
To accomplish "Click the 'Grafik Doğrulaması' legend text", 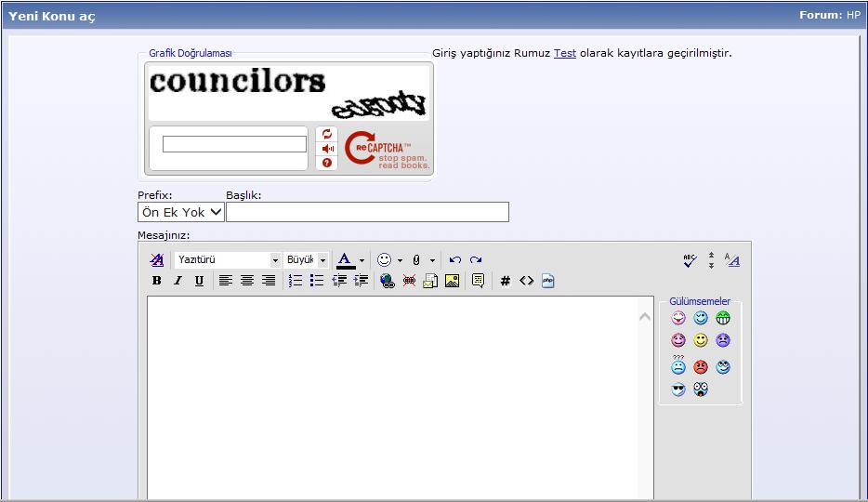I will 190,53.
